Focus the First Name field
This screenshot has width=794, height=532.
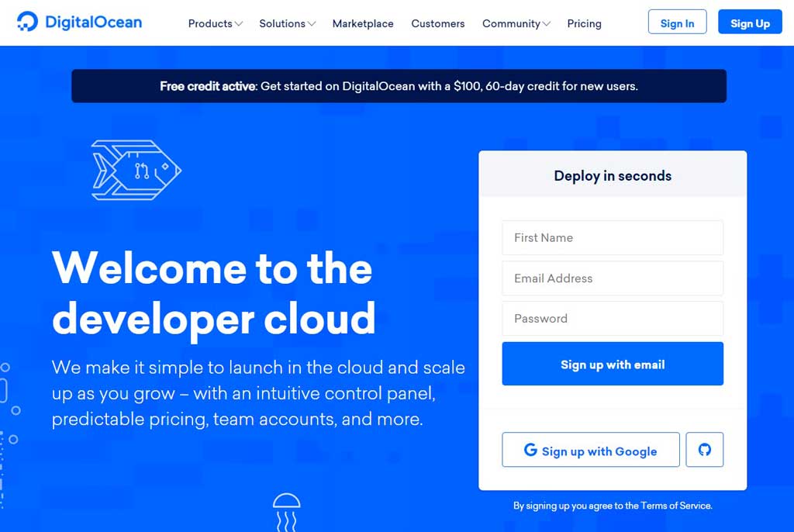coord(613,237)
